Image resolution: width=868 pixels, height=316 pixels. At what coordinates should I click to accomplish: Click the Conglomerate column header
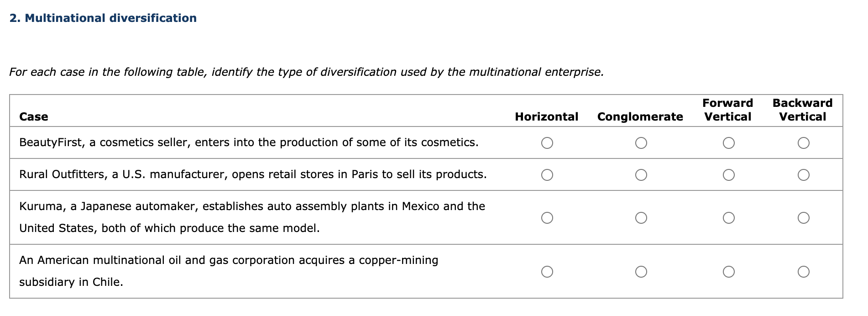pyautogui.click(x=640, y=116)
